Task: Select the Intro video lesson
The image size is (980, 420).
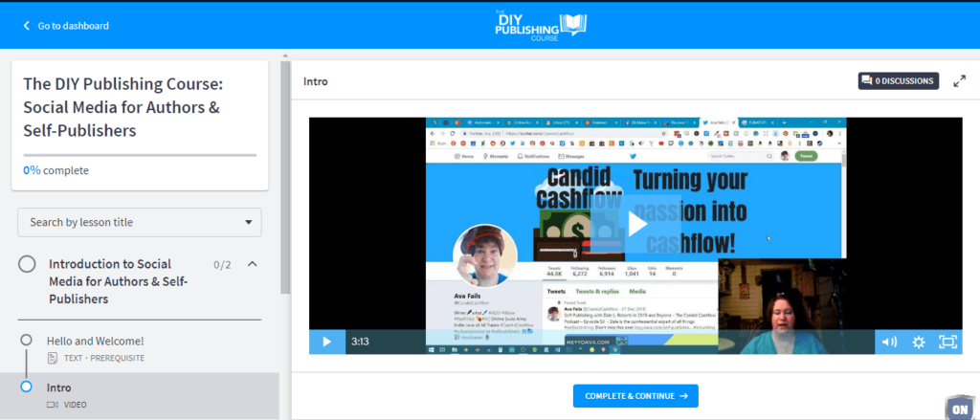Action: pyautogui.click(x=140, y=396)
